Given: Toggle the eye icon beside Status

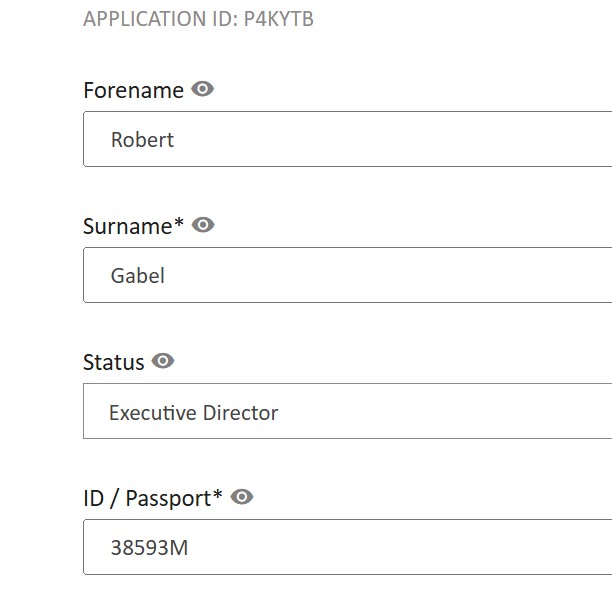Looking at the screenshot, I should [x=163, y=361].
